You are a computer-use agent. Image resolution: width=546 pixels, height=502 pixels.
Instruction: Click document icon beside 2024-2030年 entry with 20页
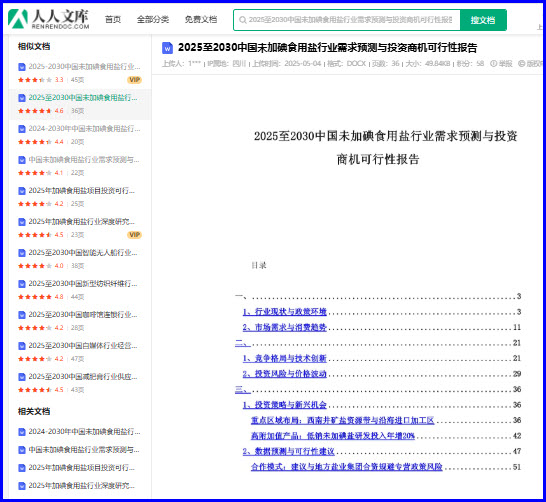coord(22,129)
